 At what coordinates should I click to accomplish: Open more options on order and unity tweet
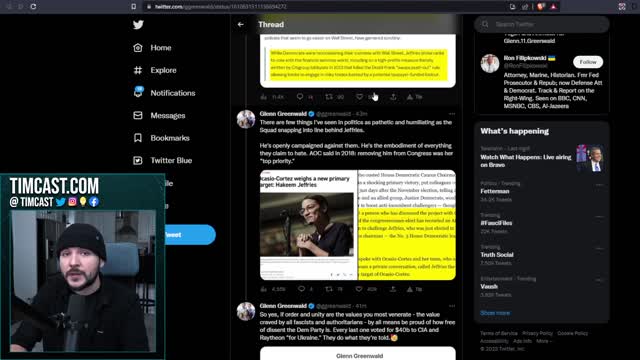(x=451, y=306)
